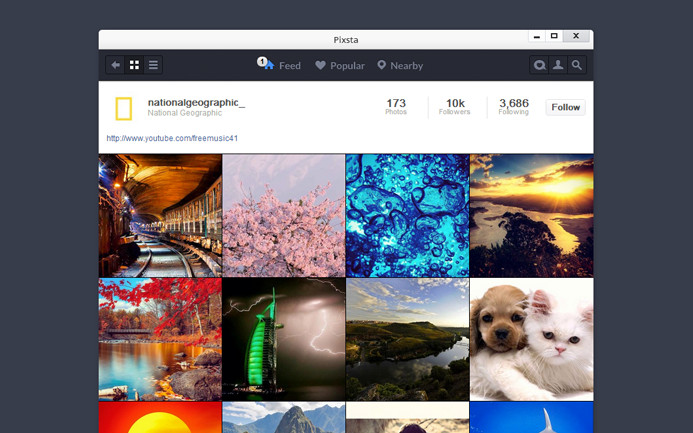The image size is (693, 433).
Task: Select the nationalgeographic_ username
Action: click(x=196, y=103)
